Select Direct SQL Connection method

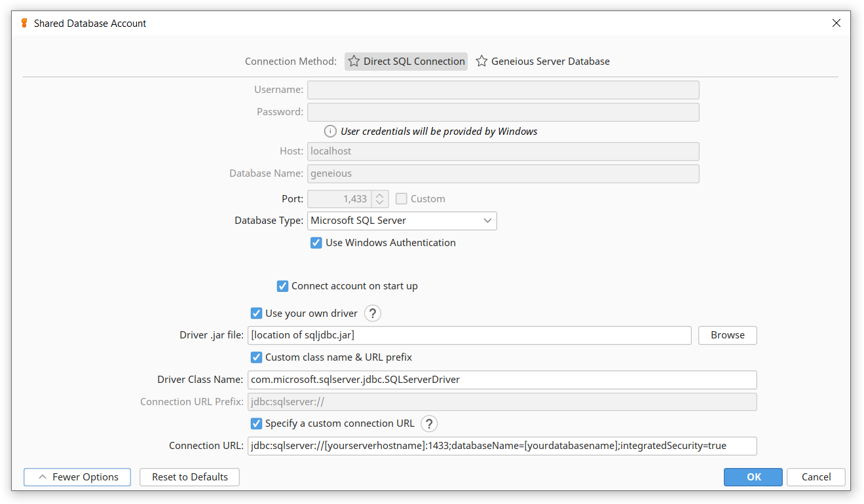point(406,62)
